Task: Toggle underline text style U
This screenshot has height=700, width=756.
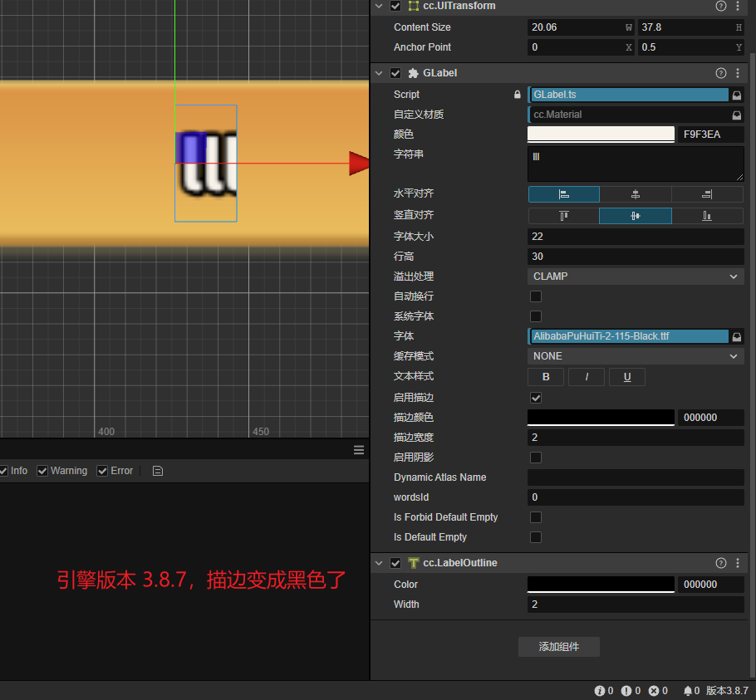Action: pyautogui.click(x=626, y=377)
